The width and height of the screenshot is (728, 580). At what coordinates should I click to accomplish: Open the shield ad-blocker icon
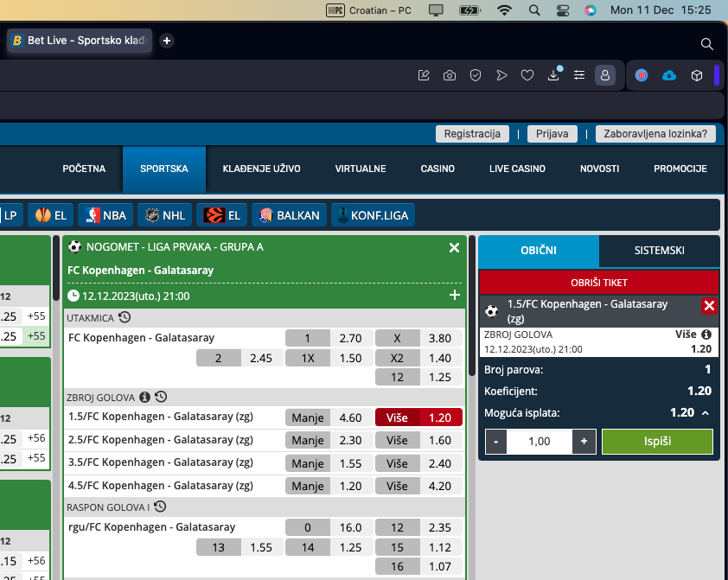[x=476, y=75]
